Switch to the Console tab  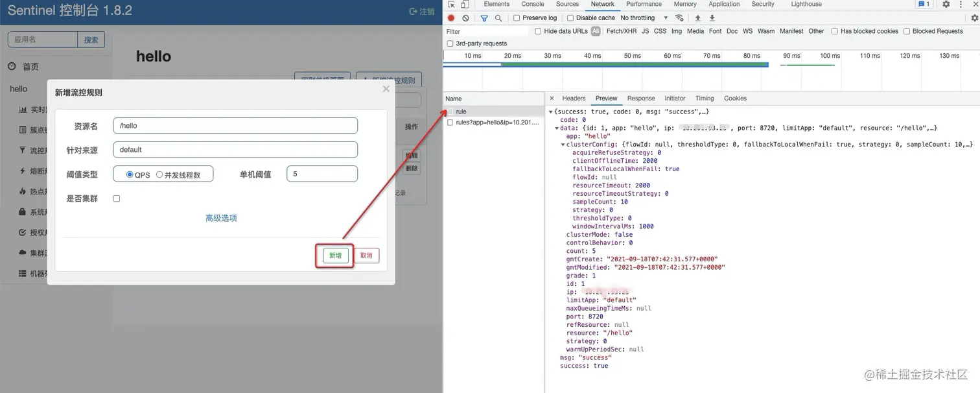pyautogui.click(x=533, y=4)
